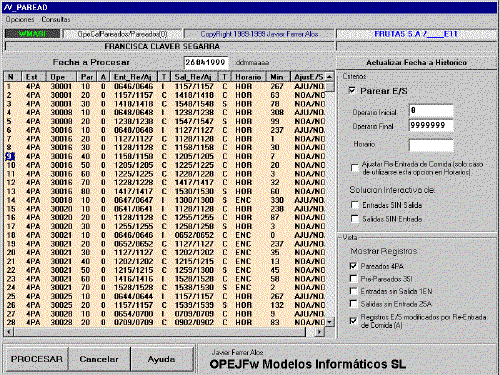The height and width of the screenshot is (375, 500).
Task: Click Min value 132 in row 26
Action: [277, 305]
